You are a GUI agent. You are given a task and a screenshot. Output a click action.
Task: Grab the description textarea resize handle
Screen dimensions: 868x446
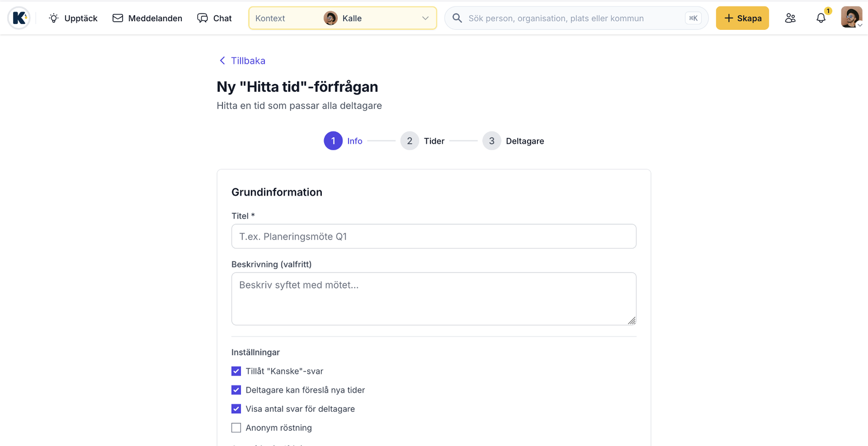point(631,321)
